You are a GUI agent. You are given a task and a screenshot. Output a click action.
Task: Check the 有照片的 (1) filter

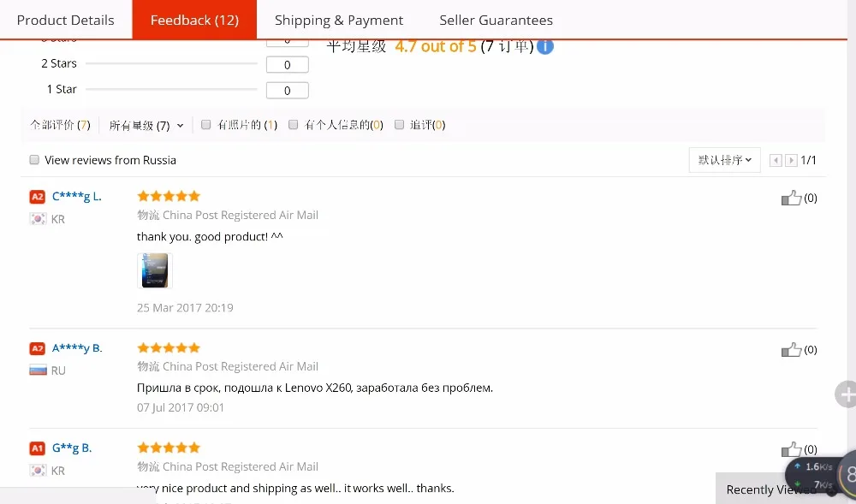pyautogui.click(x=205, y=124)
